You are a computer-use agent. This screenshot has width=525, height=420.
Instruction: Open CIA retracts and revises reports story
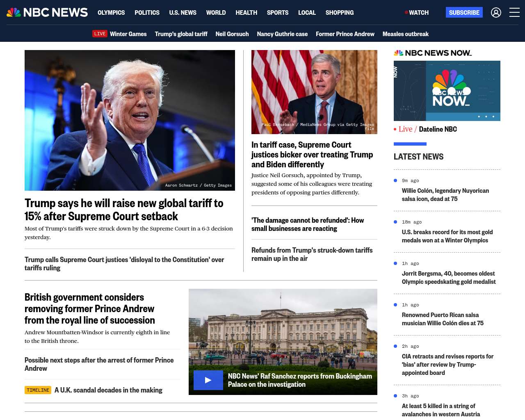click(x=447, y=365)
